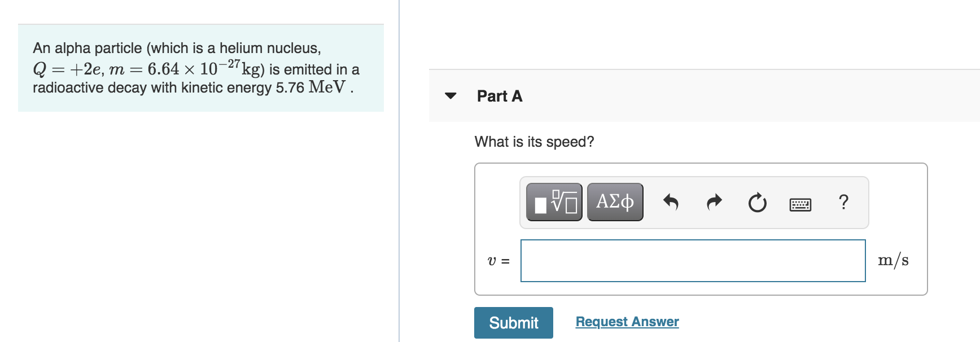
Task: Undo the last equation edit
Action: (x=672, y=201)
